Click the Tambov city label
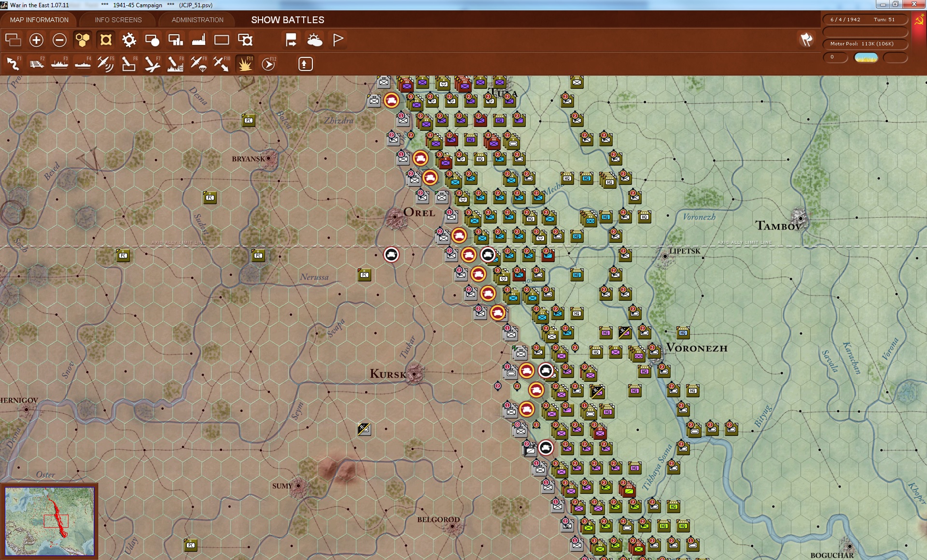This screenshot has width=927, height=560. pyautogui.click(x=778, y=226)
